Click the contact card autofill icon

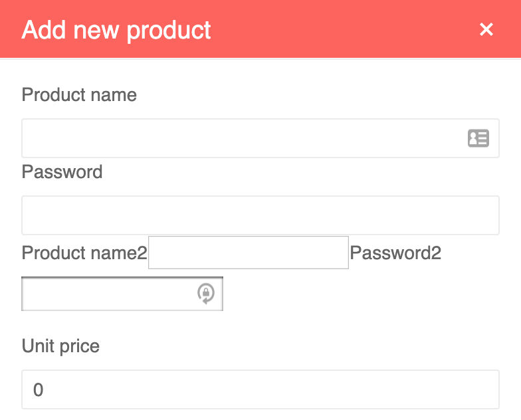coord(478,138)
